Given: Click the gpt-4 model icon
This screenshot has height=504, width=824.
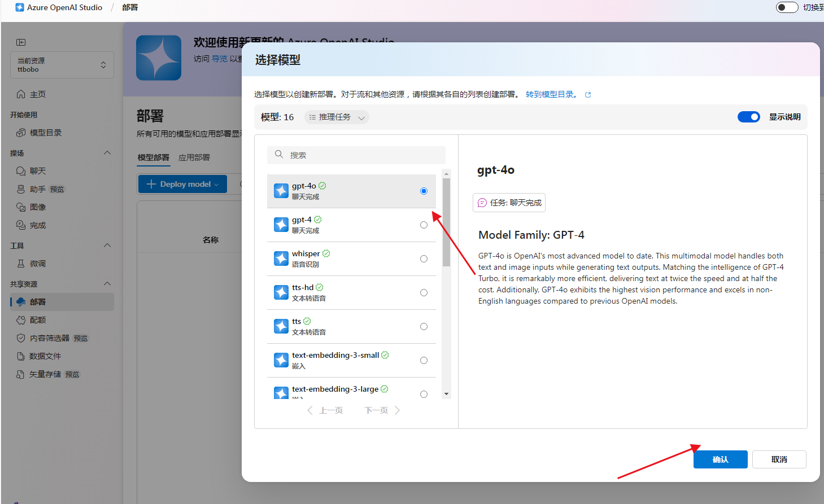Looking at the screenshot, I should tap(281, 225).
